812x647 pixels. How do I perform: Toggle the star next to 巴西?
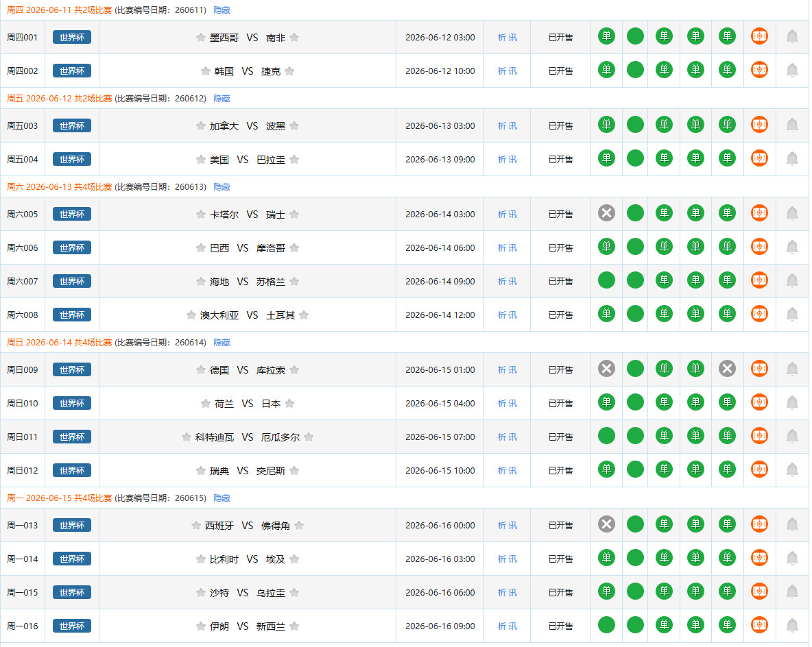[201, 248]
